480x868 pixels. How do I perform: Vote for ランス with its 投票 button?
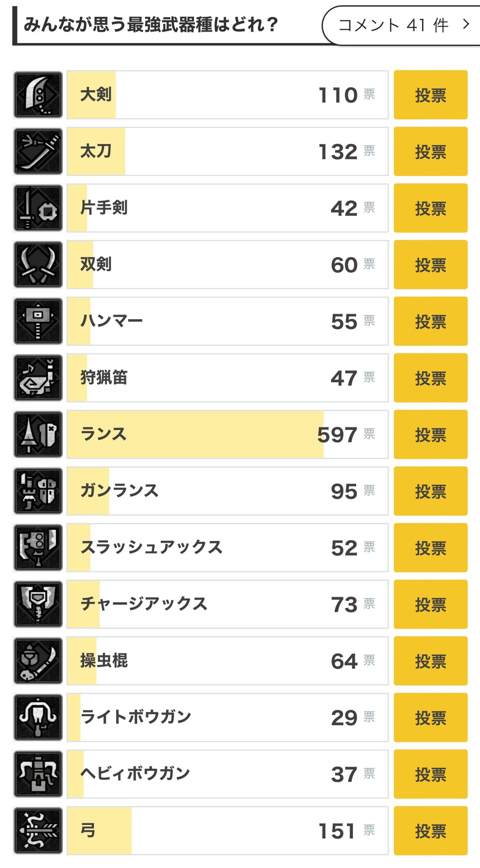[430, 434]
